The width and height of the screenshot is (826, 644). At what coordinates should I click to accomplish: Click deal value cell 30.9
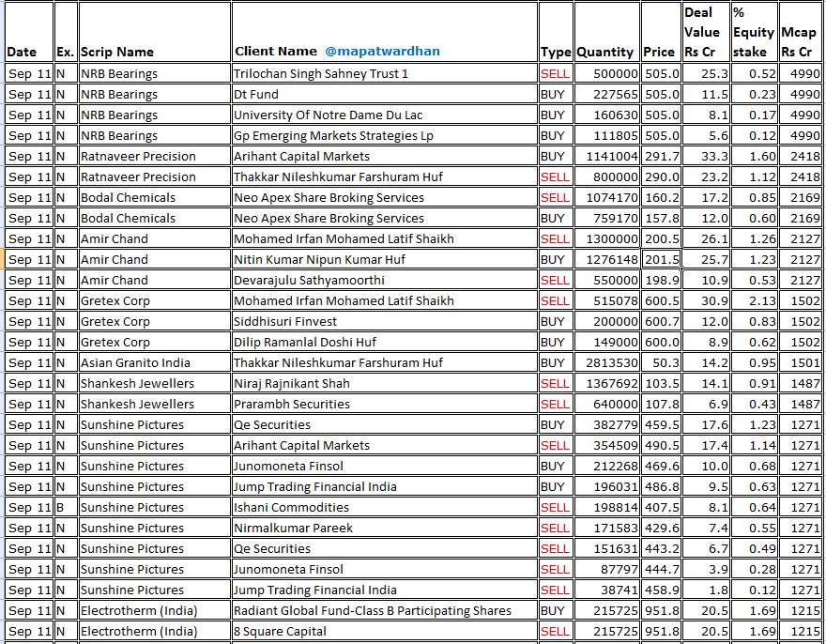[706, 300]
